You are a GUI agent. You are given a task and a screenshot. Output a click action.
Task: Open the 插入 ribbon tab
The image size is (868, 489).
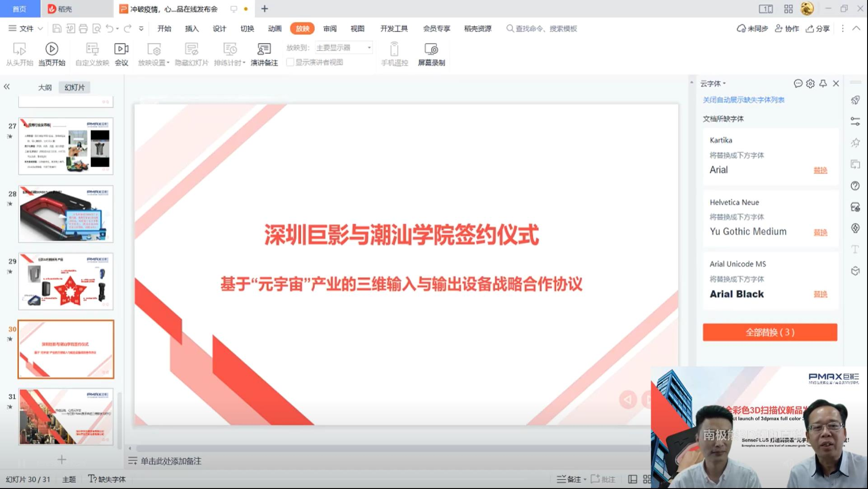pos(192,28)
